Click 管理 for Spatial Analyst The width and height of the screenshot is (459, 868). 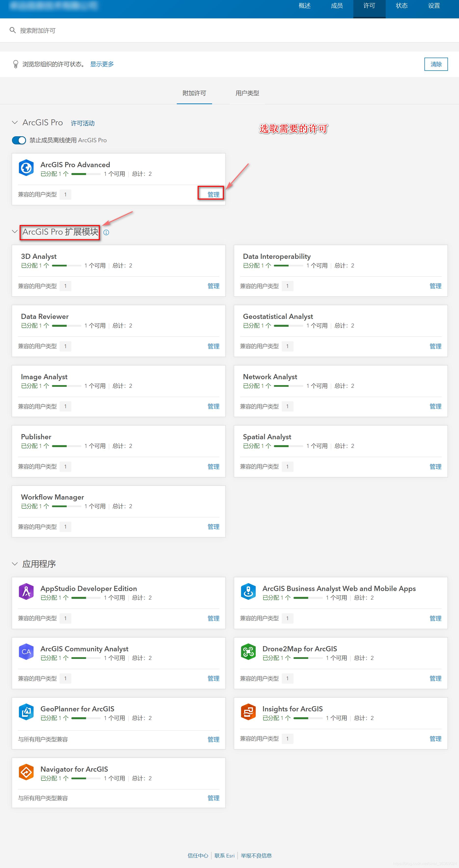[435, 467]
